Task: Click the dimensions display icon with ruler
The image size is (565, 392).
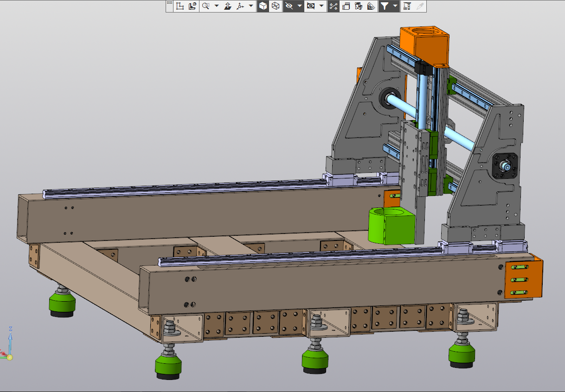Action: (346, 6)
